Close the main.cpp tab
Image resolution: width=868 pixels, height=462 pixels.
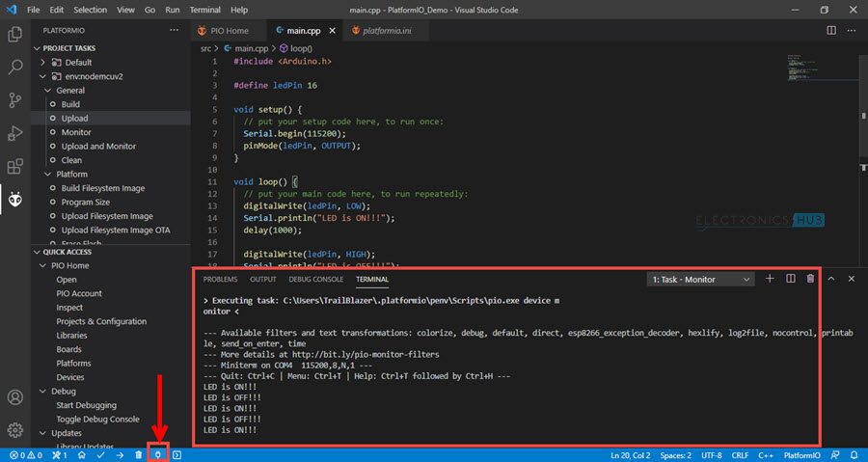point(332,31)
